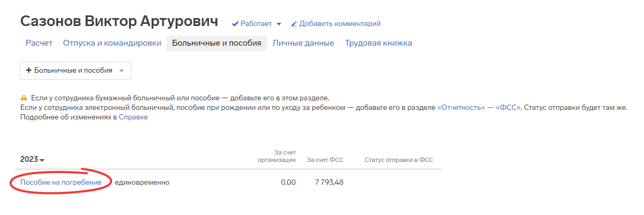Viewport: 644px width, 215px height.
Task: Click the За счет ФСС amount 7 793,48
Action: pyautogui.click(x=329, y=183)
